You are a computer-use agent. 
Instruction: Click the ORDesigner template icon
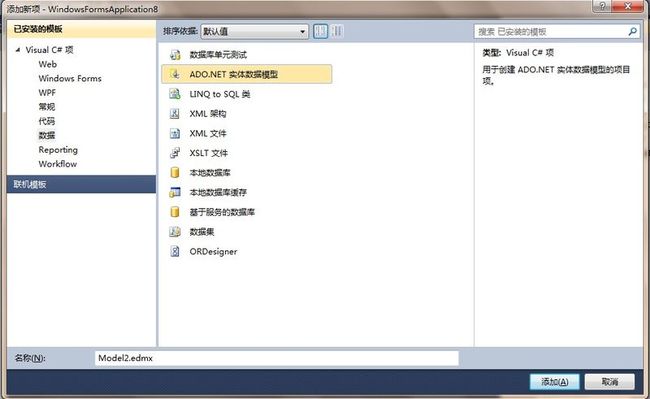175,251
